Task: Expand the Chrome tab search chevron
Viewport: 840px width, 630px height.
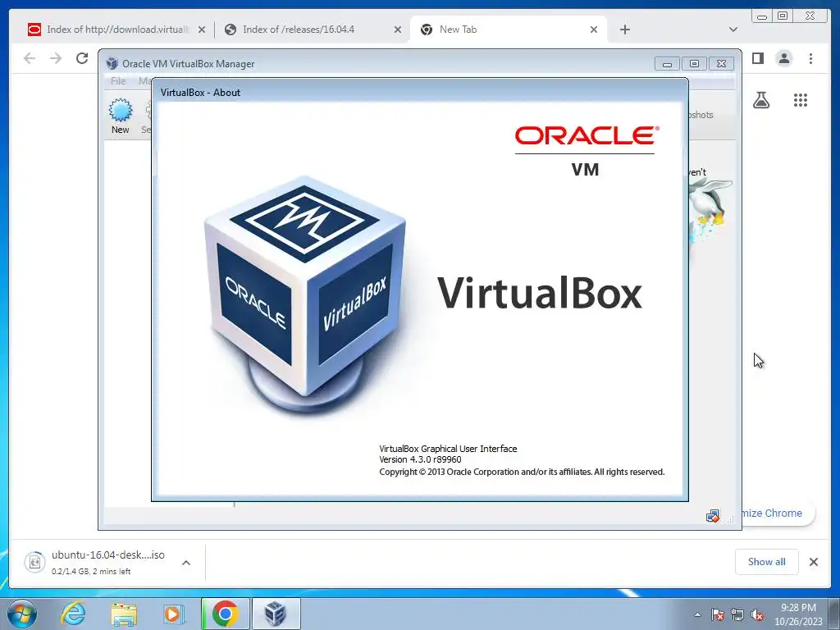Action: [733, 30]
